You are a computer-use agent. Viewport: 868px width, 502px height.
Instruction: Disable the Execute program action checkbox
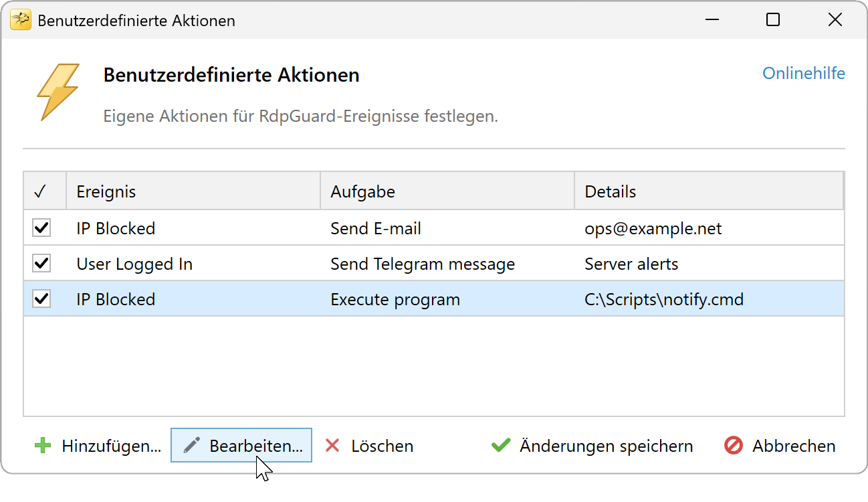click(41, 299)
